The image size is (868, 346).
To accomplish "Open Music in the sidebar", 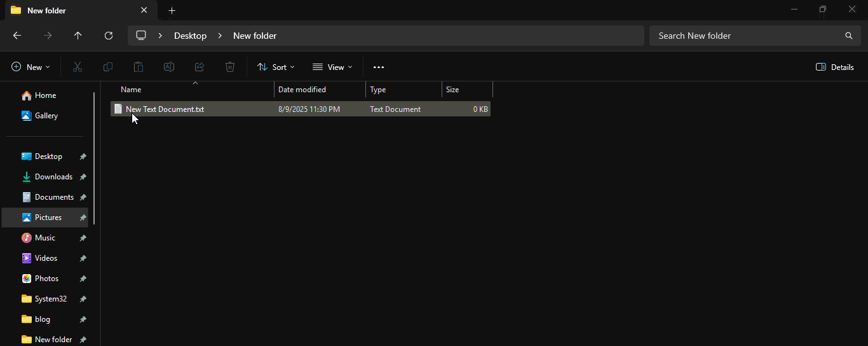I will coord(44,238).
